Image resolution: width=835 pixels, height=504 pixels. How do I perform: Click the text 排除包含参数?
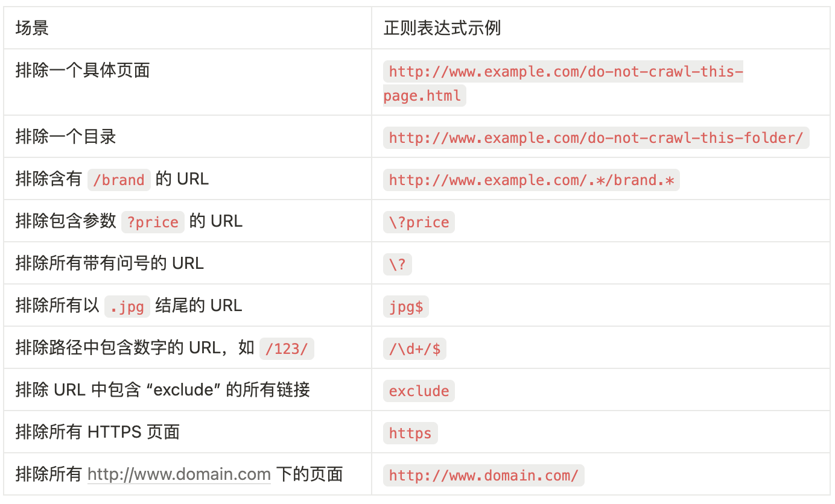click(66, 221)
